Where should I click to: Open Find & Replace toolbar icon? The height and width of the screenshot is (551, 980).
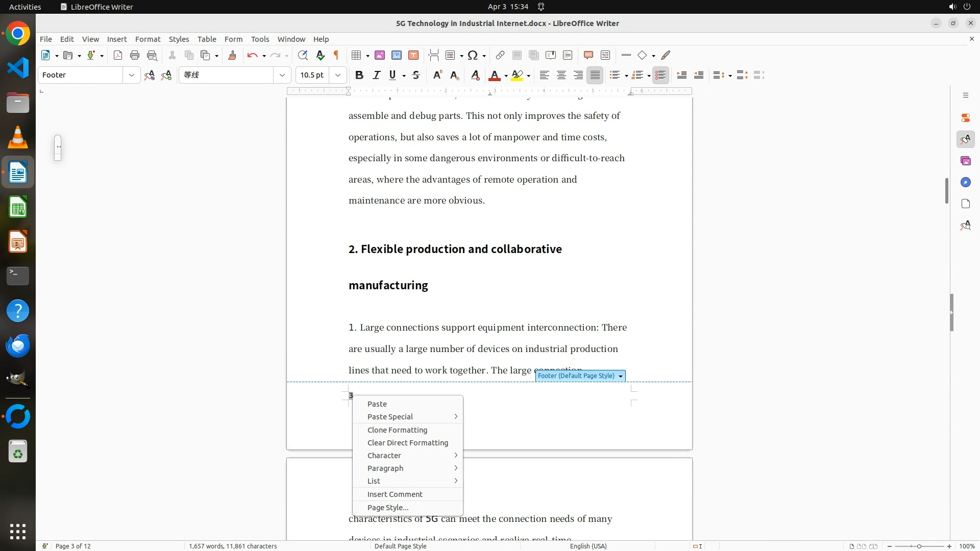(x=303, y=55)
